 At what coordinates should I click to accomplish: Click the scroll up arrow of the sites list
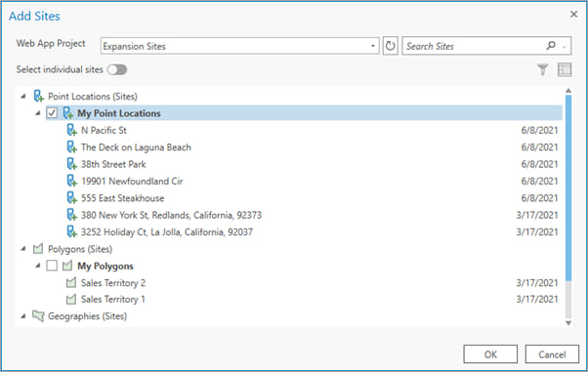(568, 91)
